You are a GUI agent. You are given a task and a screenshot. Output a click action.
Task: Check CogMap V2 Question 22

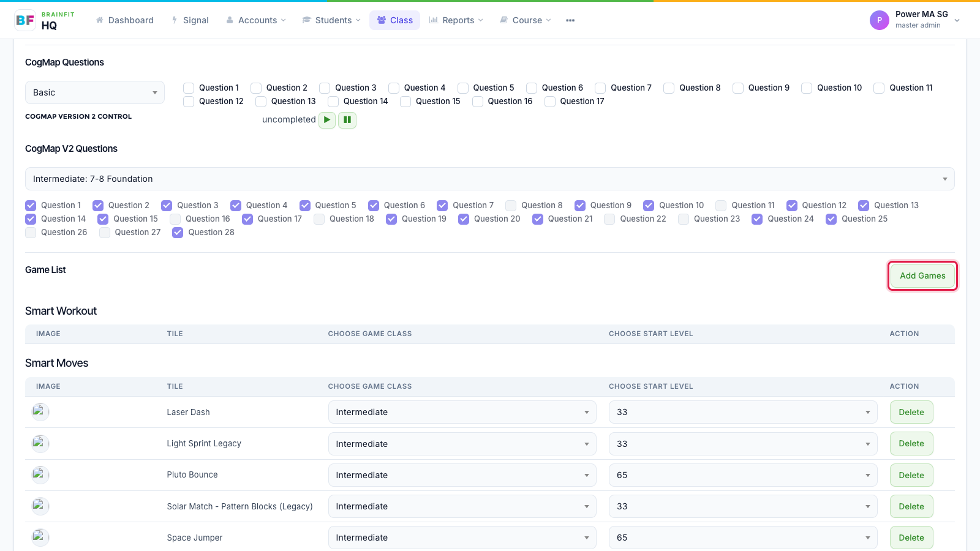(x=609, y=219)
